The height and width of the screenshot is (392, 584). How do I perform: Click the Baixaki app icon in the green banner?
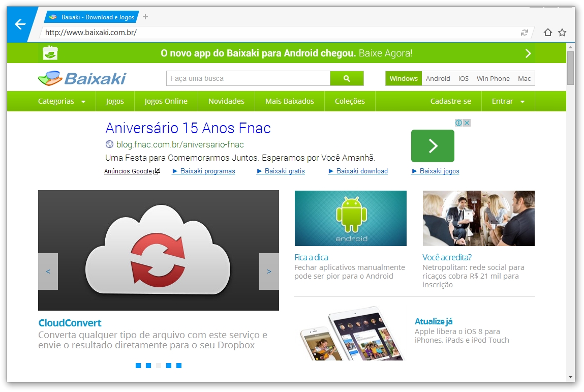[x=50, y=53]
